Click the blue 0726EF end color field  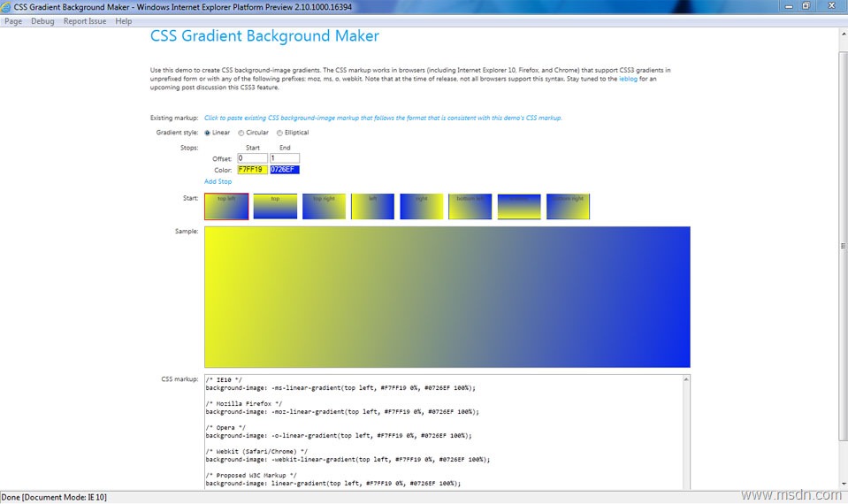pyautogui.click(x=285, y=170)
